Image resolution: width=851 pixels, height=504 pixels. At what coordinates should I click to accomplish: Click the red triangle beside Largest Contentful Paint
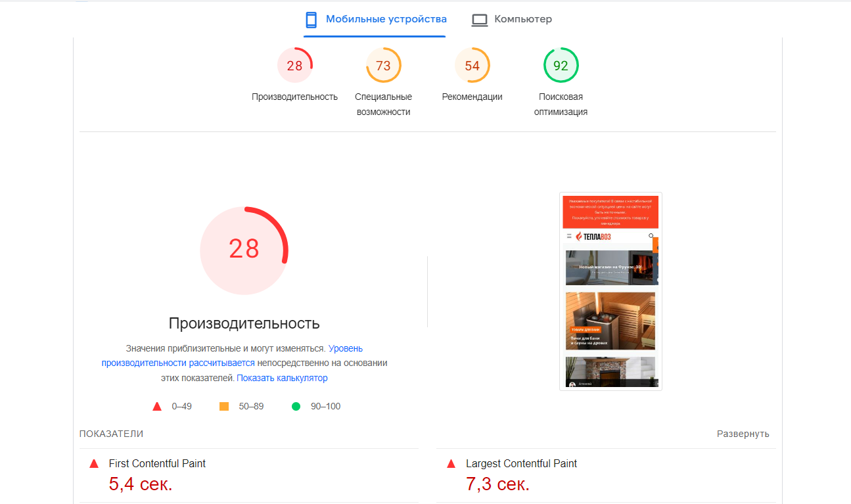450,463
